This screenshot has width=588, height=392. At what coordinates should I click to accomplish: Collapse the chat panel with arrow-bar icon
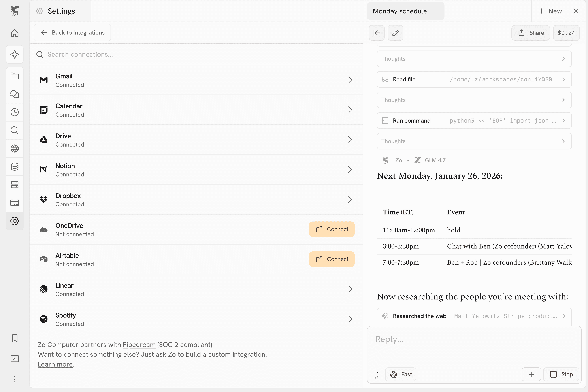(377, 33)
